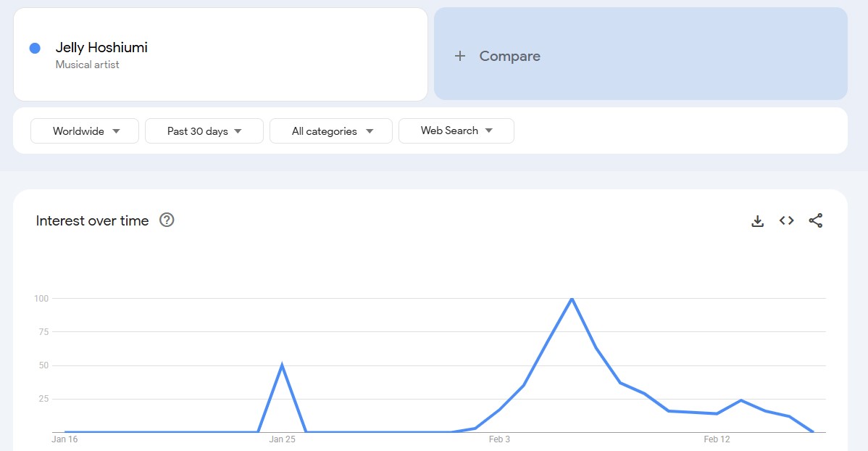Open the Past 30 days time range dropdown
868x451 pixels.
click(x=204, y=131)
